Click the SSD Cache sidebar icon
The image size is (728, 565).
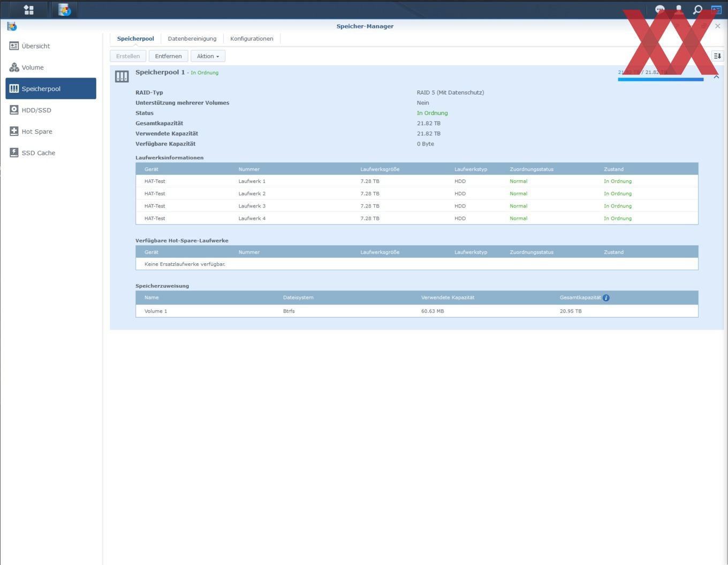click(x=14, y=152)
